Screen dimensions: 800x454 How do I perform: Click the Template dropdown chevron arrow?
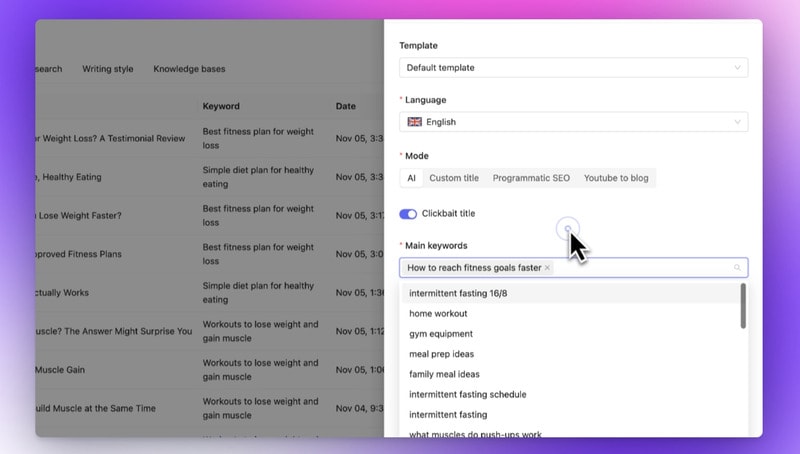click(x=737, y=68)
